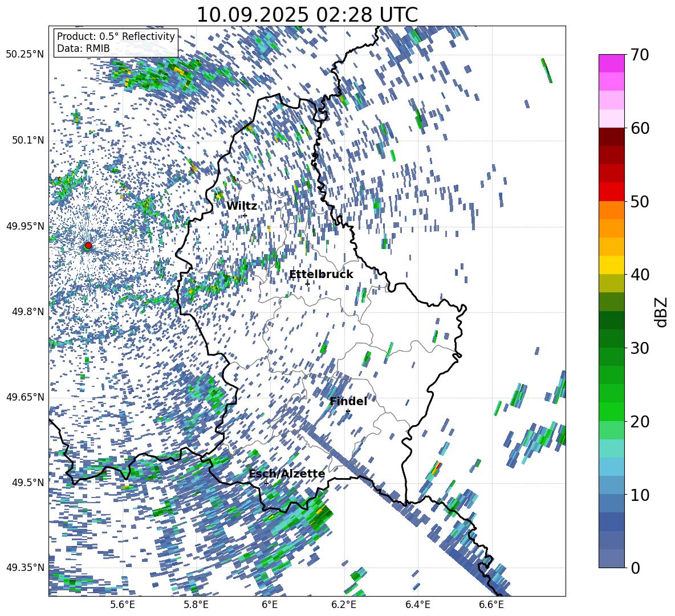
Task: Click the 50.1°N latitude label
Action: pyautogui.click(x=28, y=140)
